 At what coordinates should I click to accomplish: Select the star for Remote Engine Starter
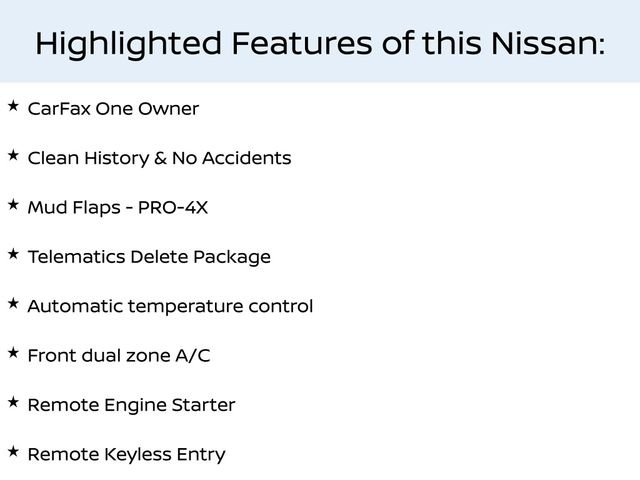click(x=12, y=402)
